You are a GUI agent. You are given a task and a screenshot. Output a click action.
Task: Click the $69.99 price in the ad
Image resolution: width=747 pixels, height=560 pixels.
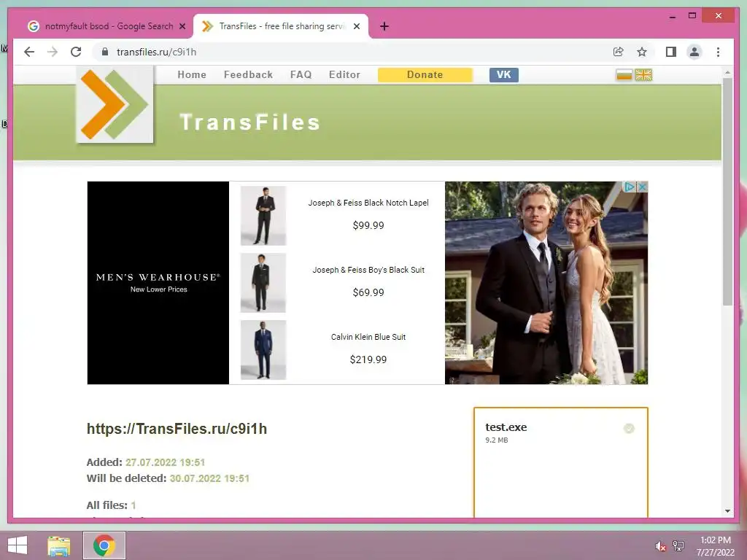click(x=368, y=292)
